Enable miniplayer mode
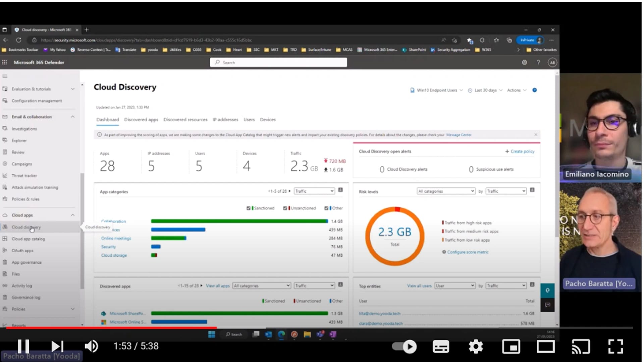The width and height of the screenshot is (644, 362). point(511,347)
